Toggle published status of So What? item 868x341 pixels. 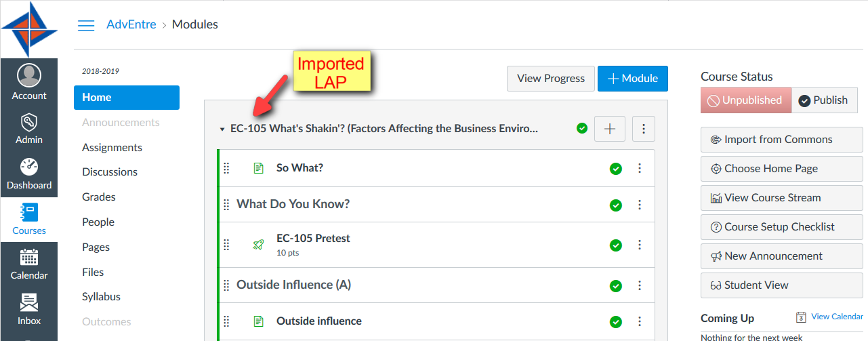(x=615, y=169)
